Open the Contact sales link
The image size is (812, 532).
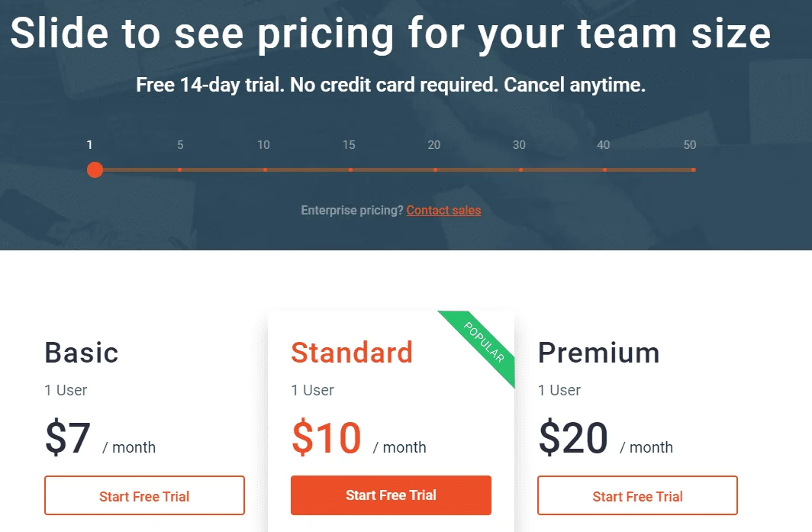(443, 210)
